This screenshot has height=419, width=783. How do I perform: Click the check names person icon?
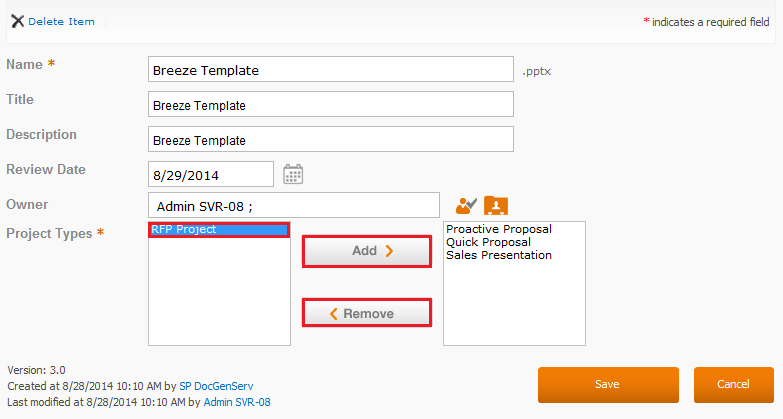[466, 205]
